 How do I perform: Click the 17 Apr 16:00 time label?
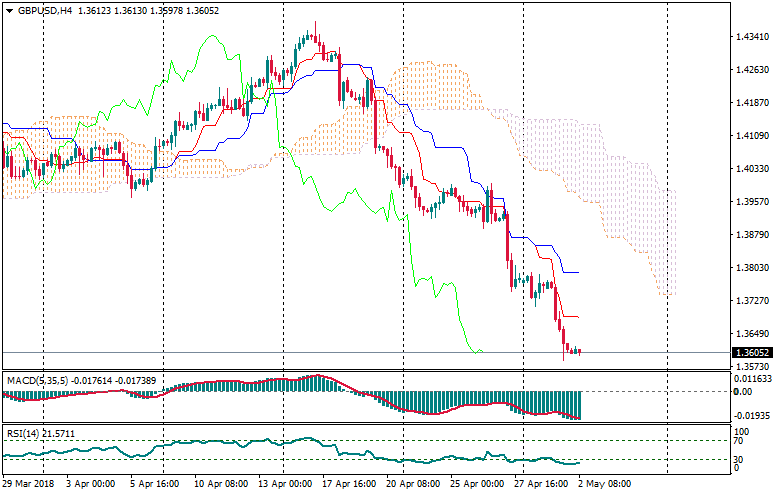(349, 483)
